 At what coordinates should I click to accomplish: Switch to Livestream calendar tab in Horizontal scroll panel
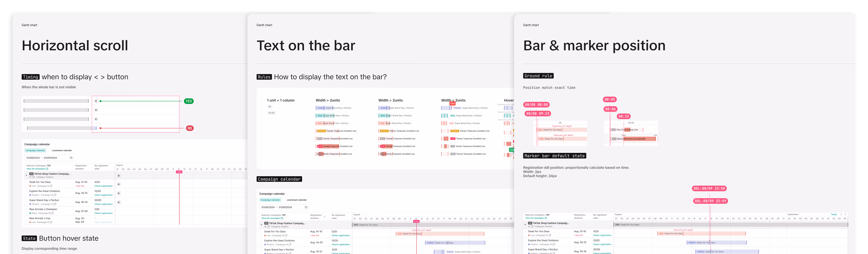coord(62,150)
